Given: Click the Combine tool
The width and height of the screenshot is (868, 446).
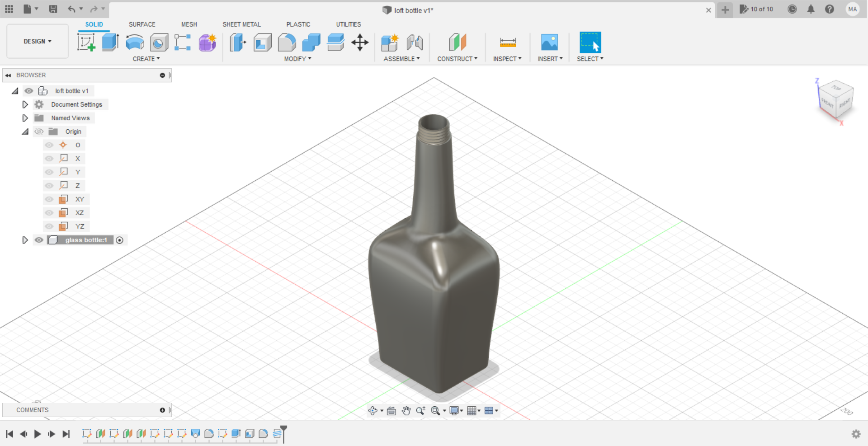Looking at the screenshot, I should pos(311,42).
